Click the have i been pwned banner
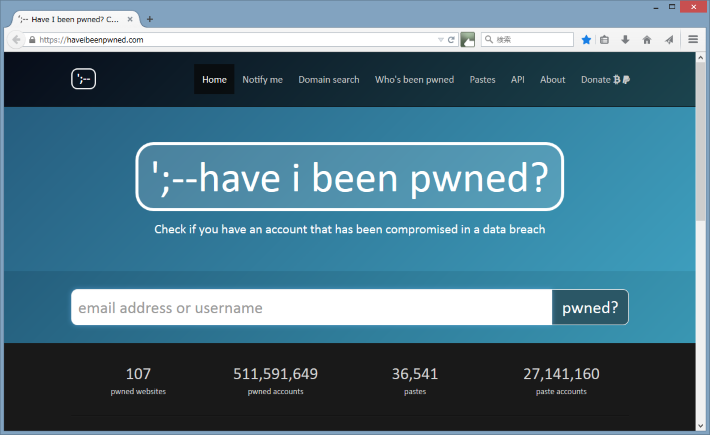 tap(350, 177)
